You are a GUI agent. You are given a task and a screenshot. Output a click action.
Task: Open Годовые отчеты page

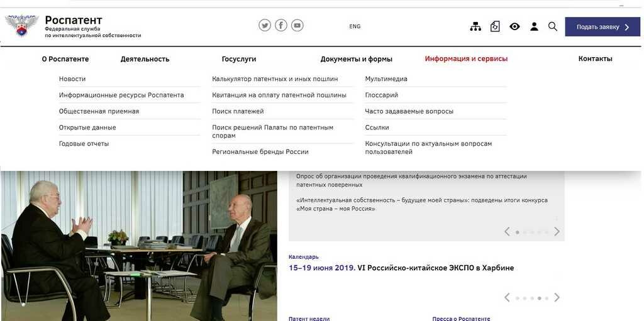tap(84, 144)
